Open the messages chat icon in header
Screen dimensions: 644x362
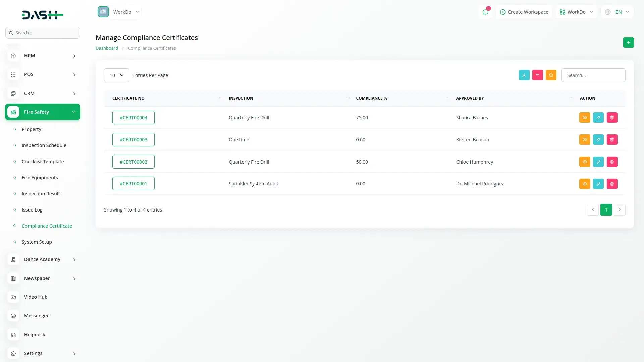(x=485, y=12)
